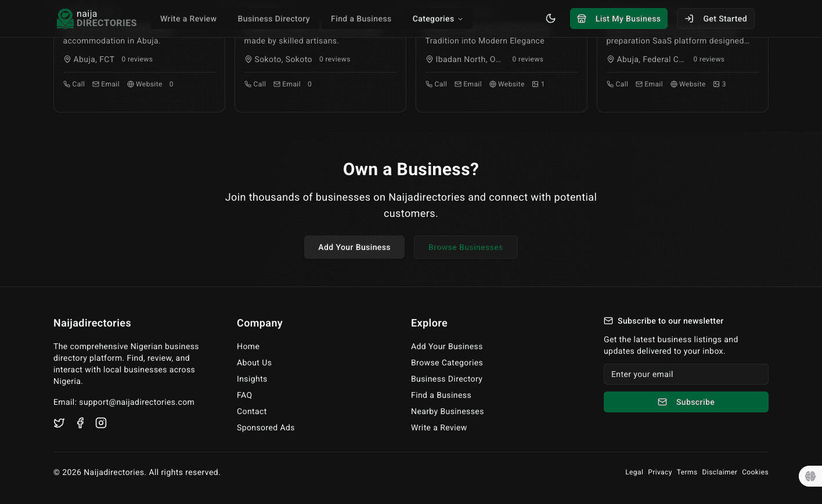
Task: Click the Add Your Business button
Action: click(354, 247)
